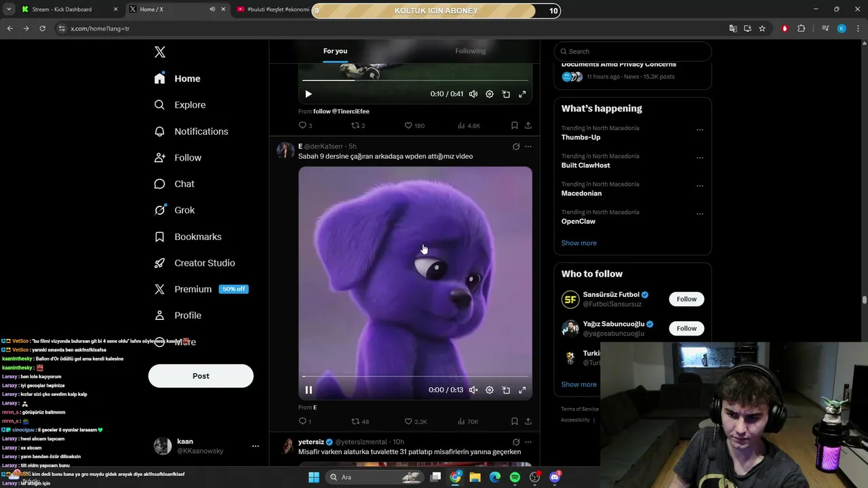This screenshot has height=488, width=868.
Task: Open picture-in-picture for puppy video
Action: tap(506, 390)
